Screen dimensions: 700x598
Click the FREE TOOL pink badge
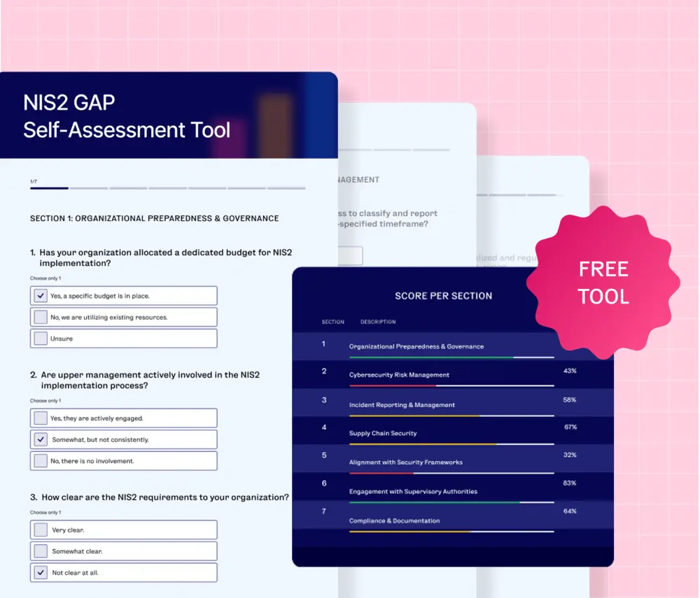pos(603,282)
